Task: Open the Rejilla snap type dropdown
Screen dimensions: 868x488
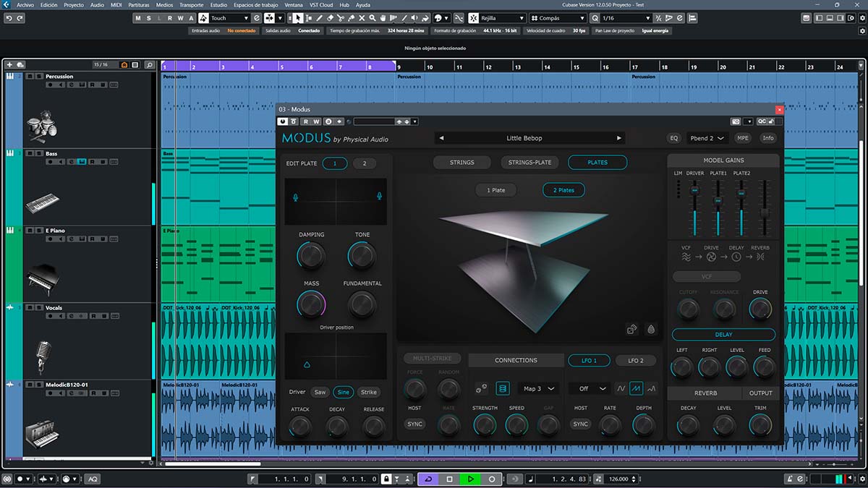Action: click(x=496, y=18)
